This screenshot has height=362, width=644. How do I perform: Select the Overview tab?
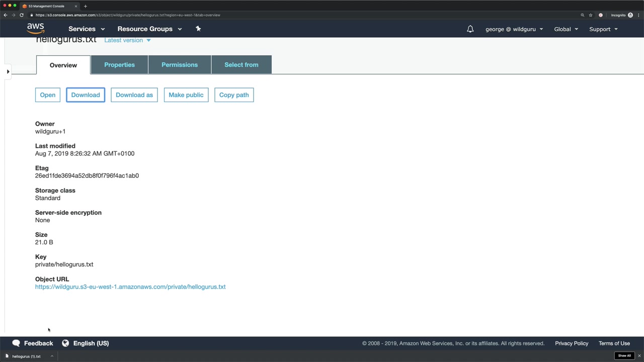click(63, 65)
